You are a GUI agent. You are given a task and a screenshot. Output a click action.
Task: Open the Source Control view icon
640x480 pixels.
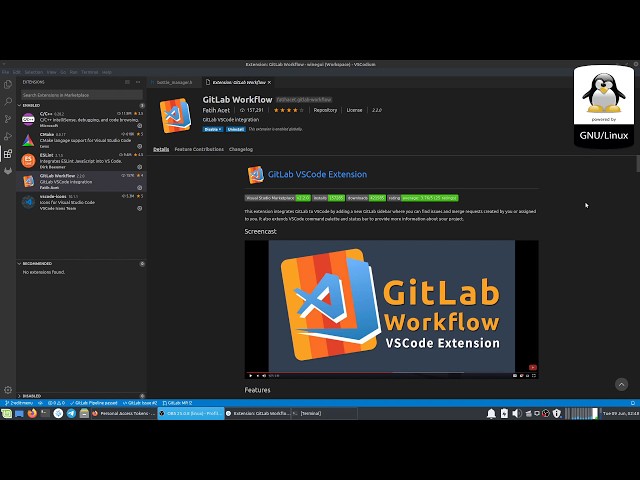click(8, 119)
